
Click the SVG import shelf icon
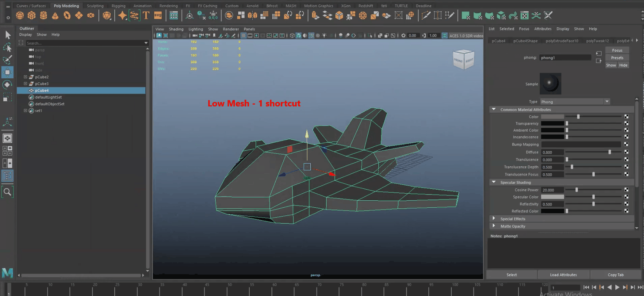pos(158,16)
